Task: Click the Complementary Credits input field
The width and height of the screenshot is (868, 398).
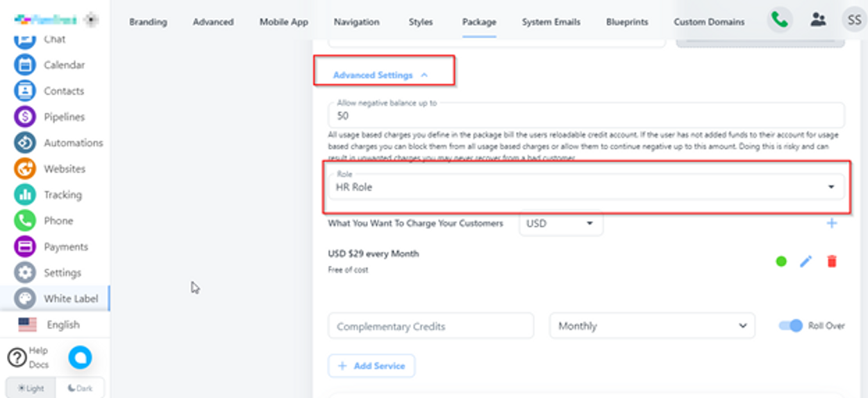Action: pyautogui.click(x=431, y=326)
